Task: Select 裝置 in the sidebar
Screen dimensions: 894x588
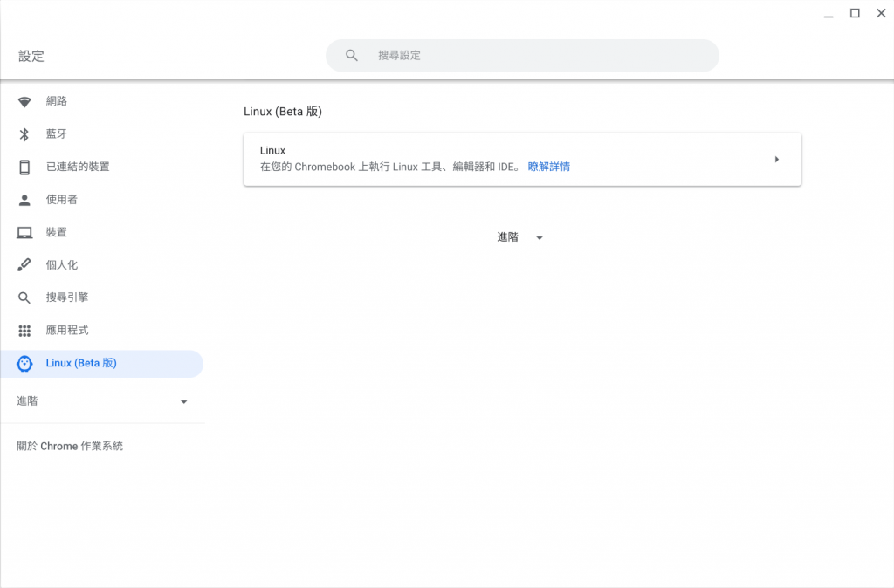Action: (101, 232)
